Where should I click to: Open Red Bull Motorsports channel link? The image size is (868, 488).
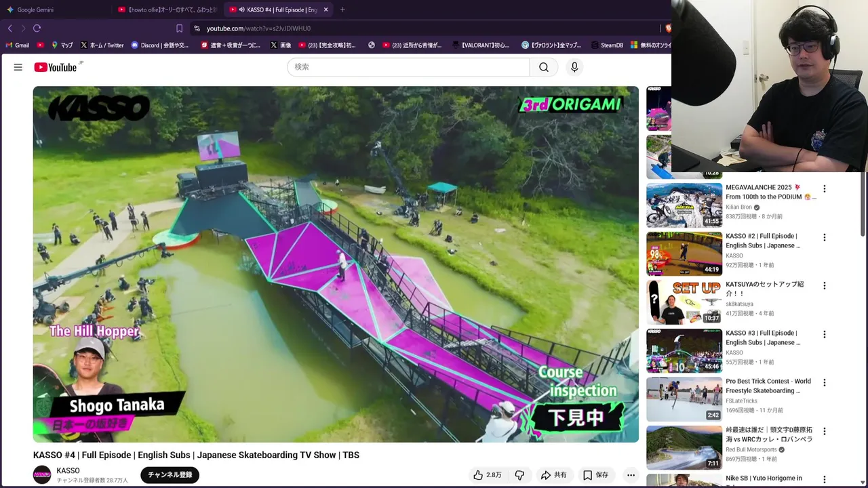click(x=751, y=449)
